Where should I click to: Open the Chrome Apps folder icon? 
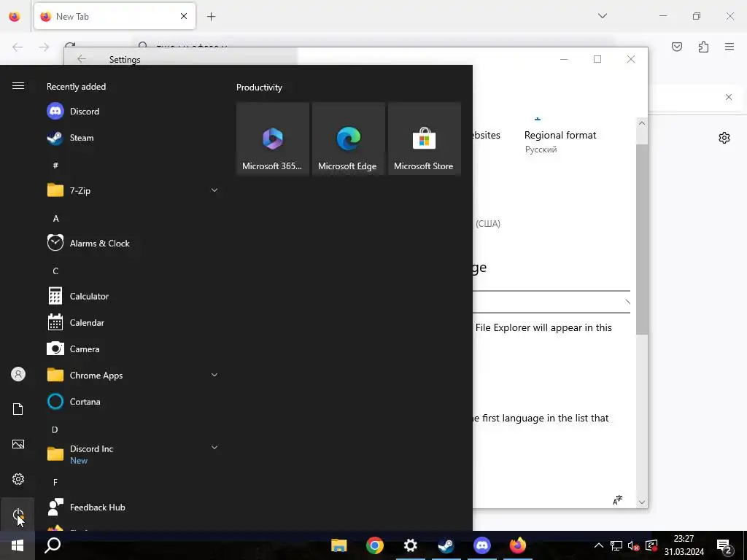coord(55,376)
